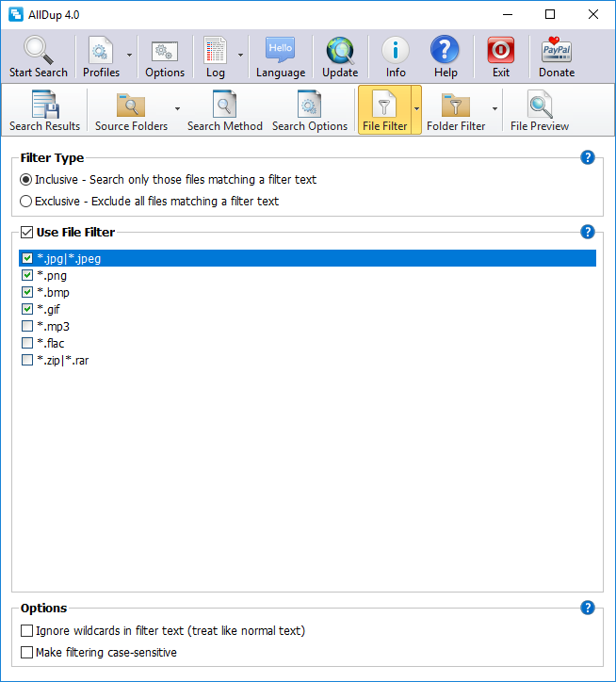Open the Profiles toolbar icon
The height and width of the screenshot is (682, 616).
(x=101, y=51)
